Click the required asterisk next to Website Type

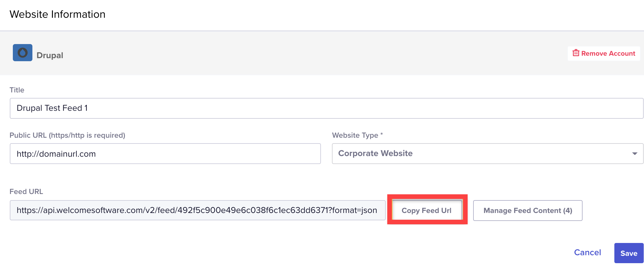click(x=381, y=134)
